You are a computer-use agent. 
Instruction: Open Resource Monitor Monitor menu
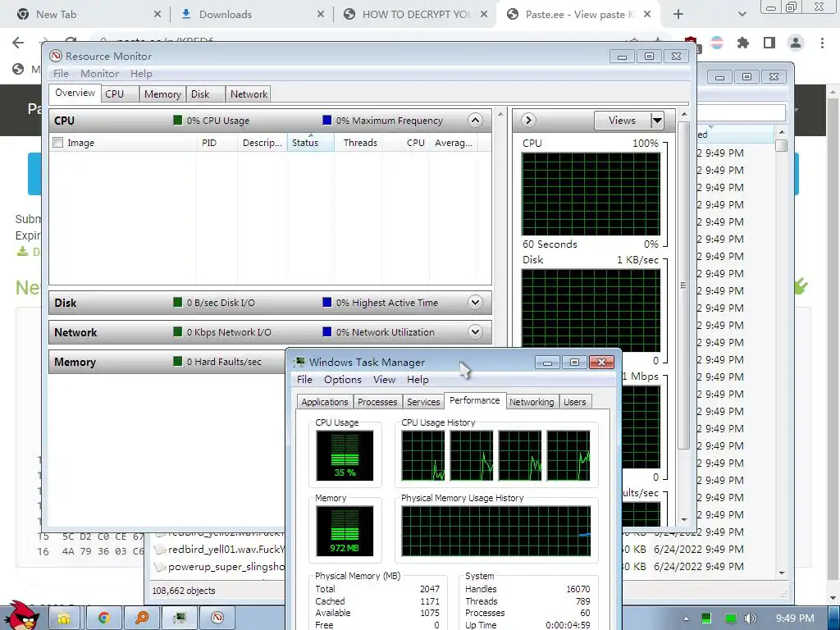tap(99, 73)
